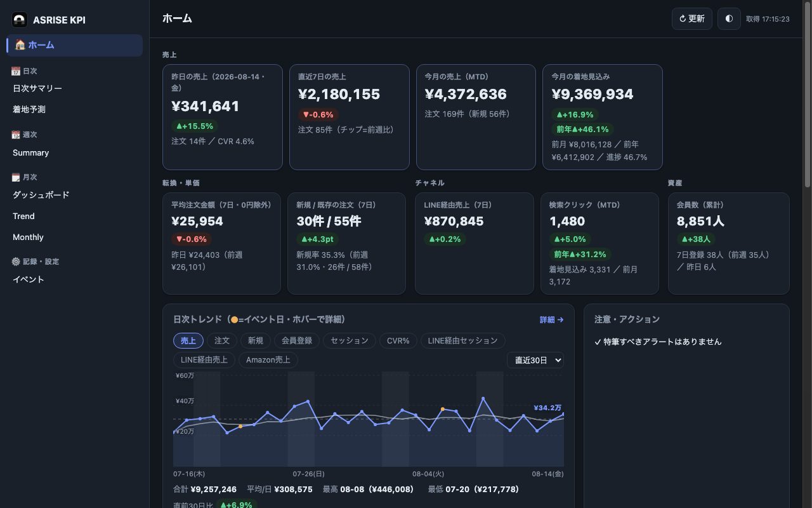The image size is (812, 508).
Task: Select the LINE経由セッション chip
Action: coord(463,340)
